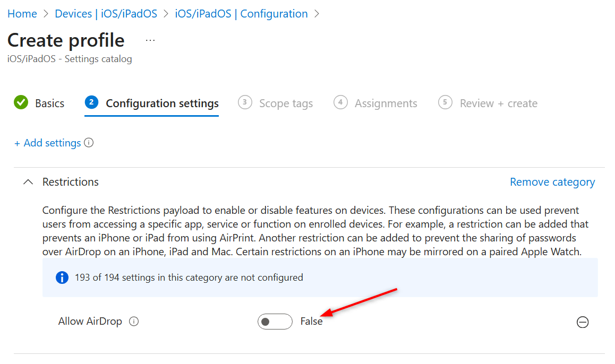Viewport: 615px width, 364px height.
Task: Remove the Allow AirDrop setting via minus icon
Action: 583,322
